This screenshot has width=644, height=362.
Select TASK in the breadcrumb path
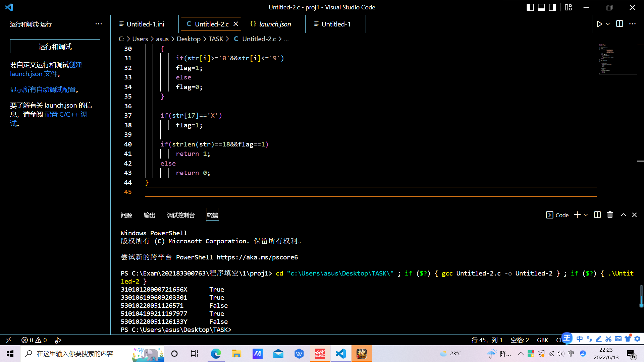point(216,39)
